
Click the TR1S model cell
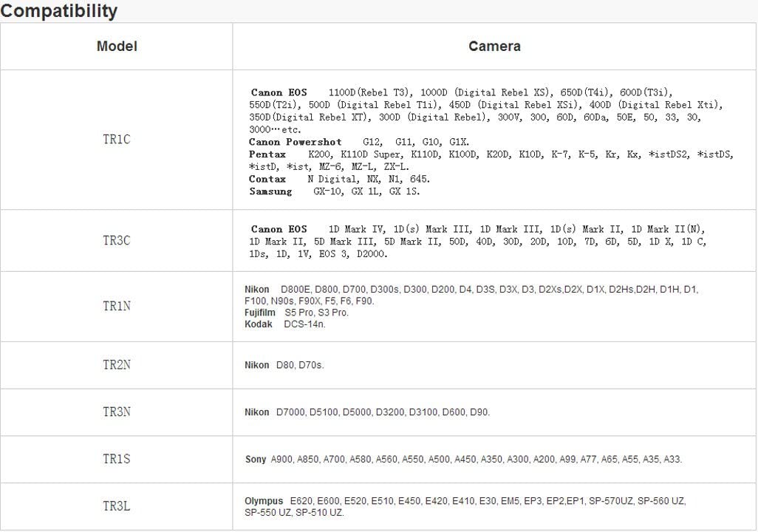click(117, 459)
